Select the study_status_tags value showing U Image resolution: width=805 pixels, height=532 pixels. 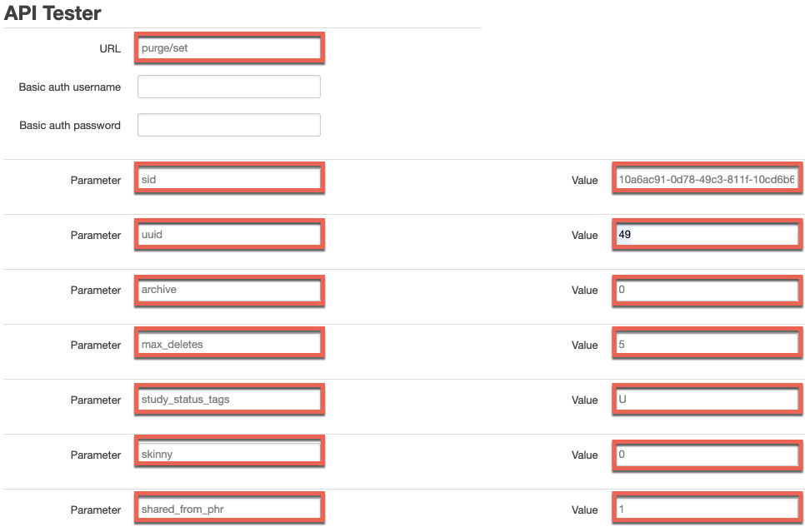click(x=707, y=399)
